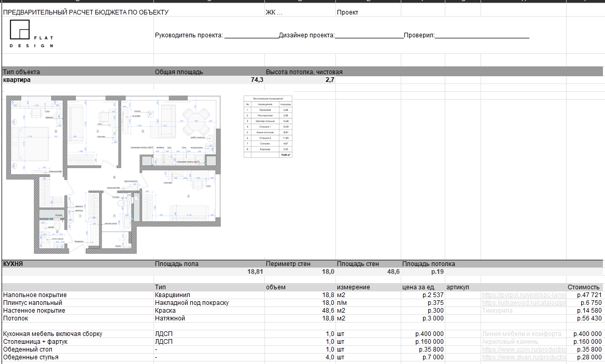605x364 pixels.
Task: Click the 'Напольное покрытие' row label
Action: click(35, 295)
